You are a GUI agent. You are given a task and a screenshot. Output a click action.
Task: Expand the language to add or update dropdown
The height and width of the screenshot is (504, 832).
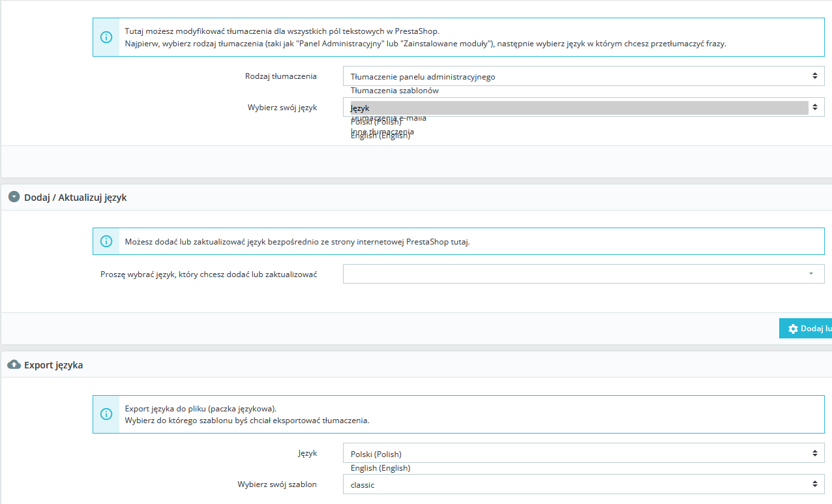point(584,274)
